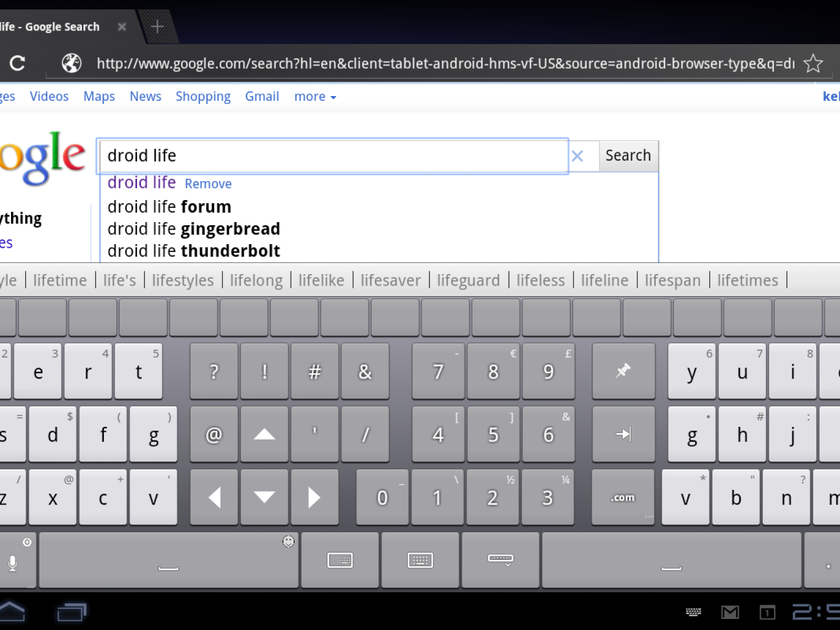This screenshot has width=840, height=630.
Task: Tap the @ key
Action: [x=214, y=434]
